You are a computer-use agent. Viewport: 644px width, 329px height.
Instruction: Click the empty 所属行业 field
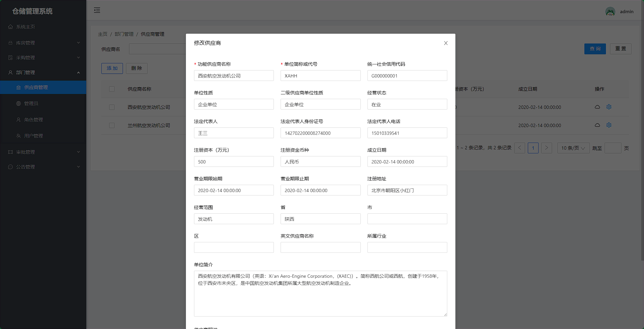pos(407,247)
